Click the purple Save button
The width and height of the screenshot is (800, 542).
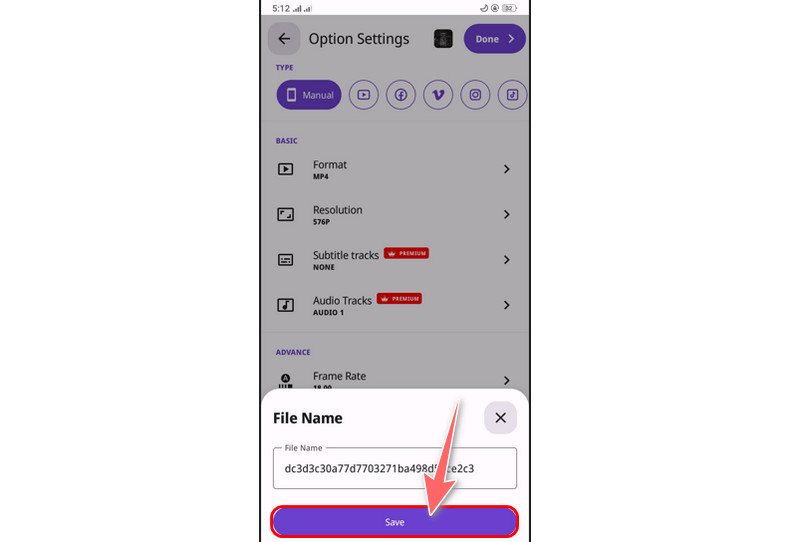tap(394, 522)
